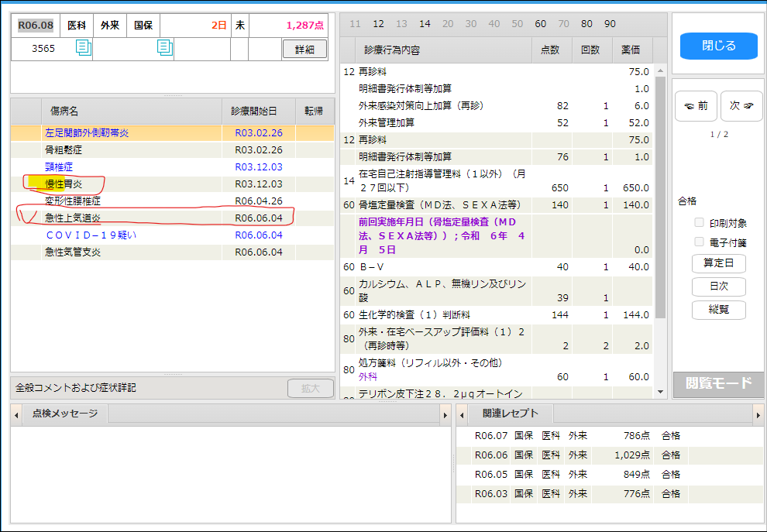Screen dimensions: 767x532
Task: Select disease row 左足関節外側靭帯炎
Action: point(173,133)
